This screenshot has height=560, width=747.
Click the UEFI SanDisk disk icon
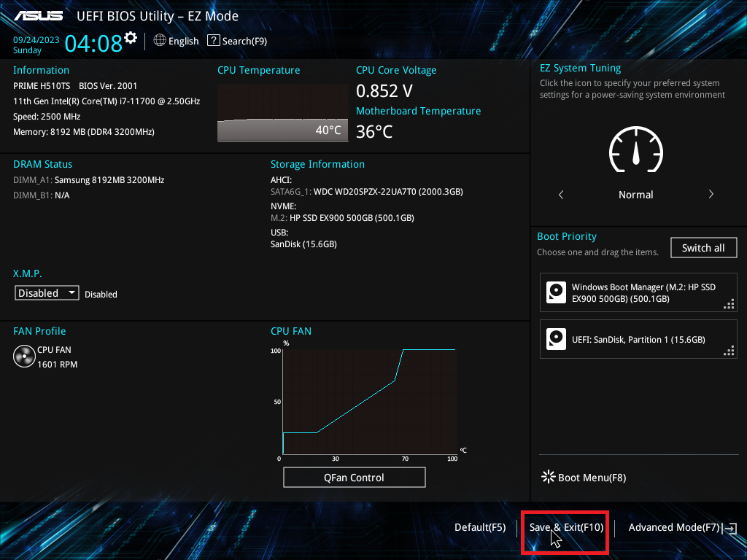point(556,339)
